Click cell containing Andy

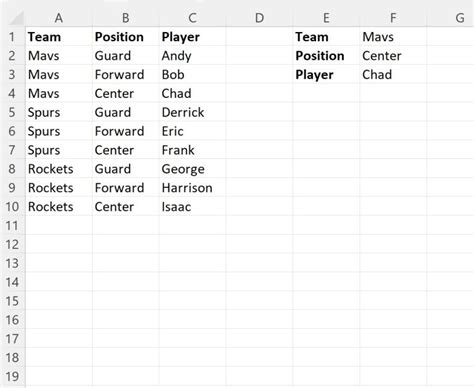coord(193,56)
